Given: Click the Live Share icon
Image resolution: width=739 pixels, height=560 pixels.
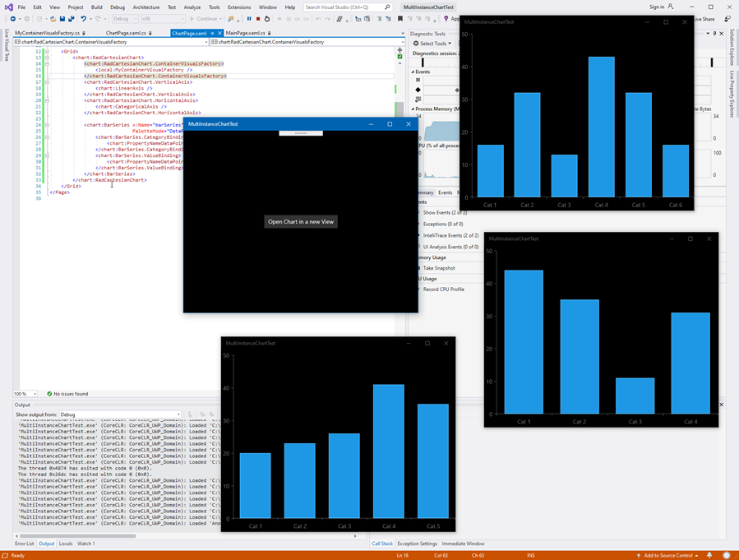Looking at the screenshot, I should click(727, 19).
